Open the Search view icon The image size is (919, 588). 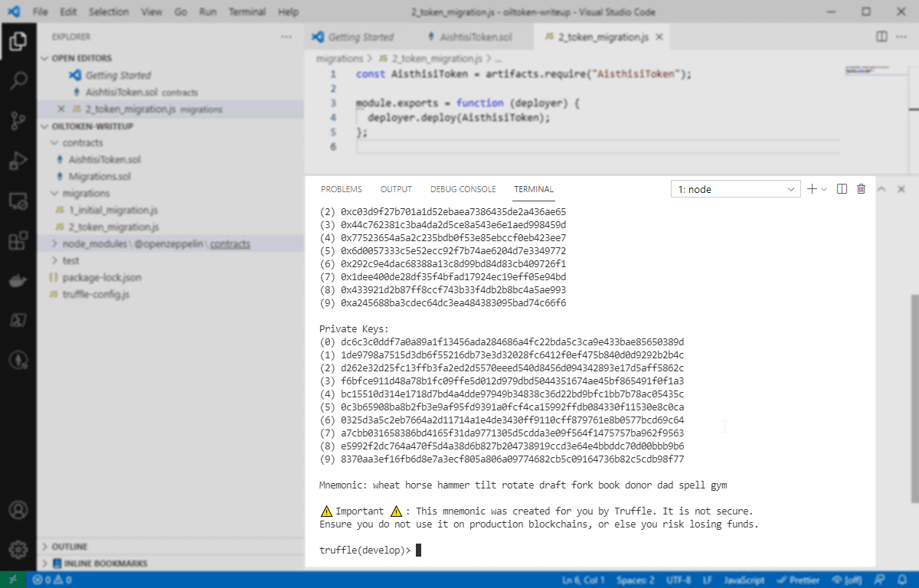(18, 80)
